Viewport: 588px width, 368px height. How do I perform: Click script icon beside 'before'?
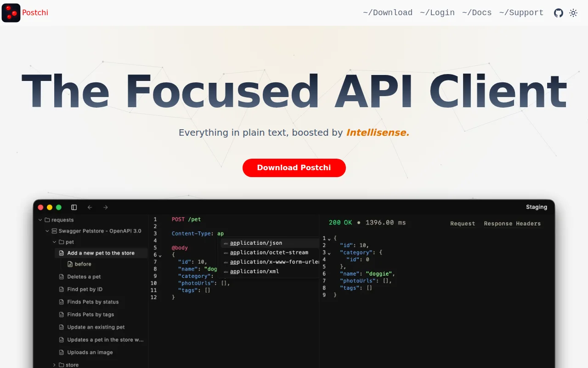click(x=70, y=264)
